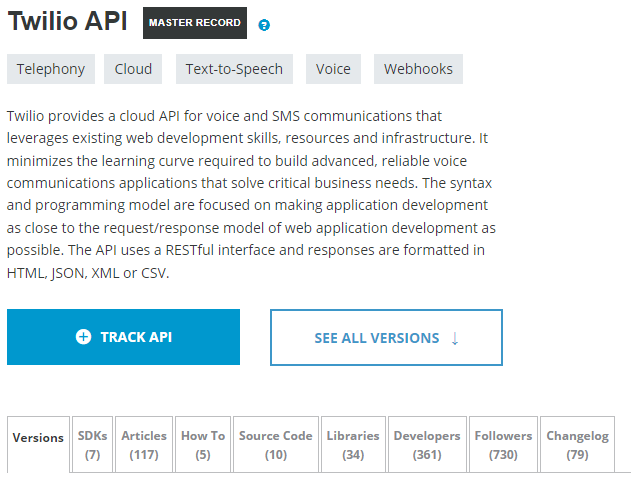Open the How To (5) tab
The height and width of the screenshot is (487, 631).
click(x=203, y=445)
